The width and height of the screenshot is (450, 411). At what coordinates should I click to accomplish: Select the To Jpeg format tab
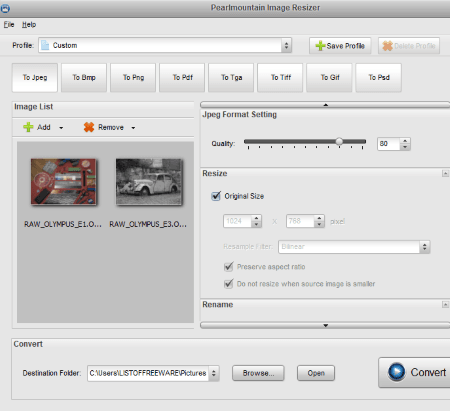(x=35, y=77)
